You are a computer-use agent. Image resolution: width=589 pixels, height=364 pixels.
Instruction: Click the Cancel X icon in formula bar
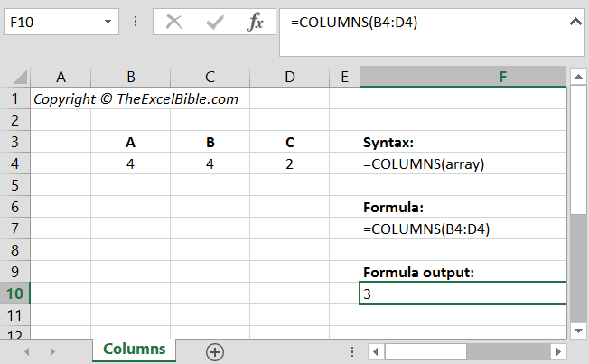(x=174, y=23)
